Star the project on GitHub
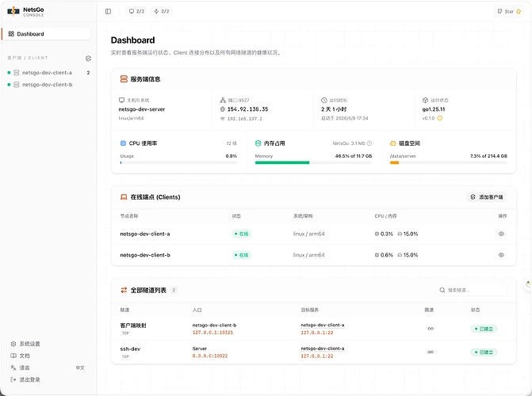The height and width of the screenshot is (396, 532). pos(509,12)
